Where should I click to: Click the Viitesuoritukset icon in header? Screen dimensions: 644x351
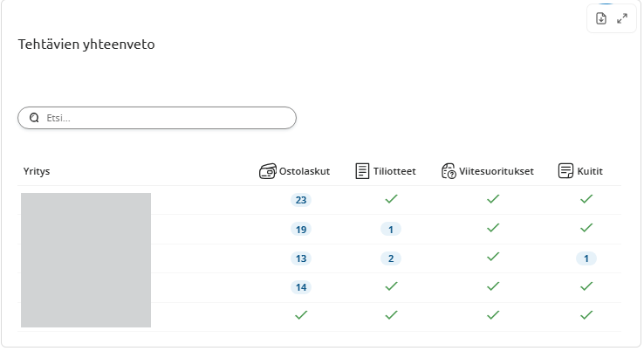[x=449, y=171]
